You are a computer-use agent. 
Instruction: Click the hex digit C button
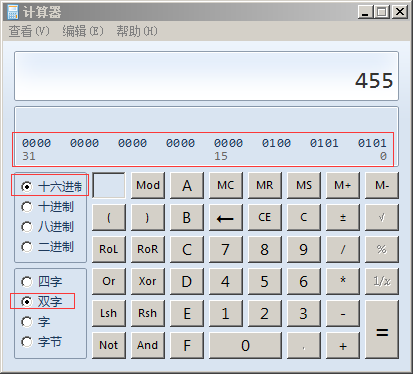coord(187,249)
